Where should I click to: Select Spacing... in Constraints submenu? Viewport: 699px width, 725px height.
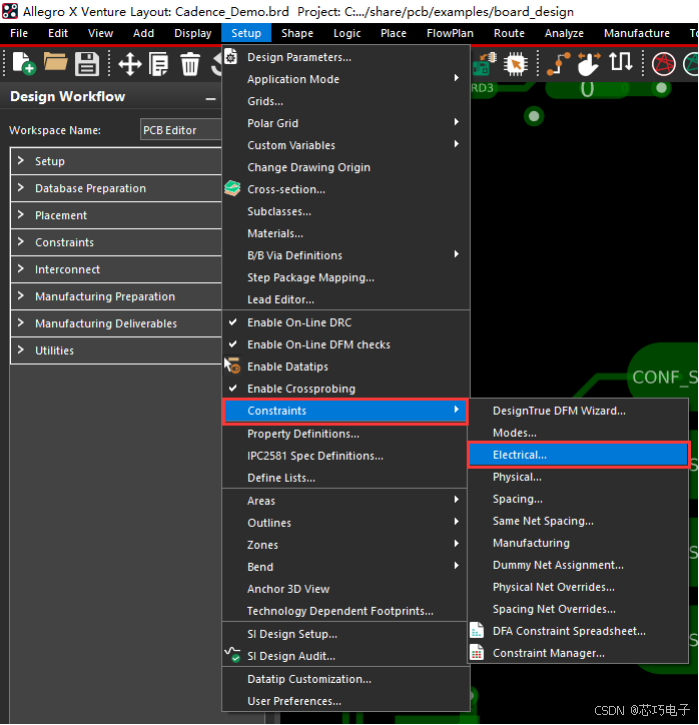578,499
